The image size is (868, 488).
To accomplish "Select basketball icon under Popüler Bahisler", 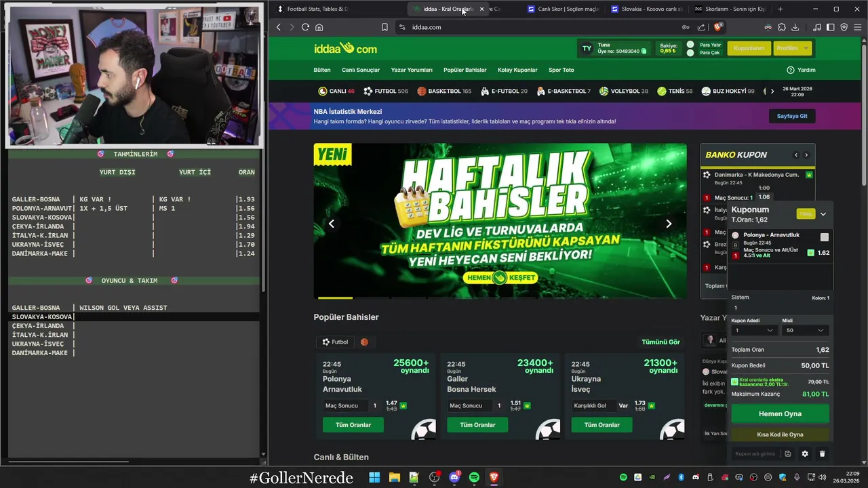I will pos(365,342).
